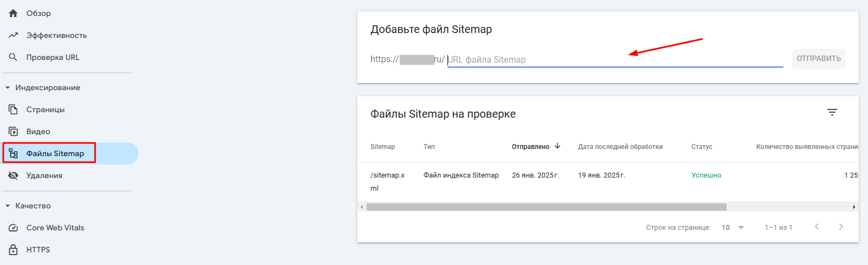Screen dimensions: 868x265
Task: Click the HTTPS padlock icon
Action: (13, 250)
